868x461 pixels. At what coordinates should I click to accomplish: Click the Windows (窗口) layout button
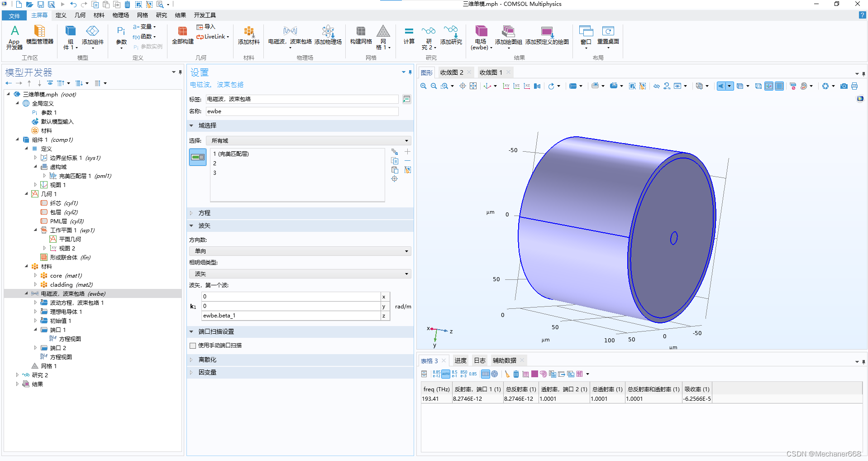pos(586,37)
